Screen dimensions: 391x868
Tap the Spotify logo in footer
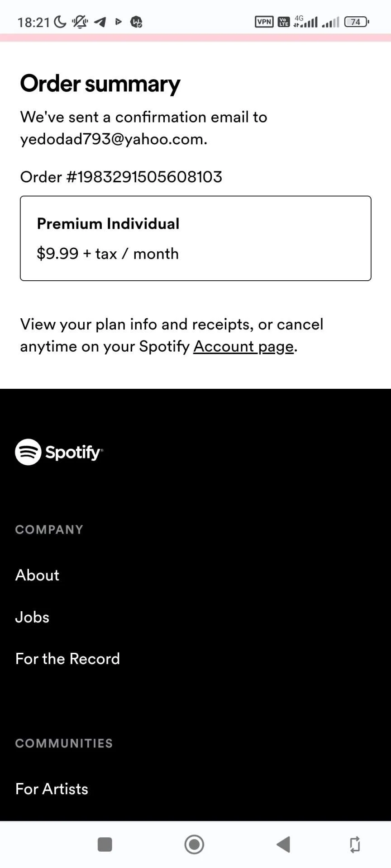(x=59, y=452)
